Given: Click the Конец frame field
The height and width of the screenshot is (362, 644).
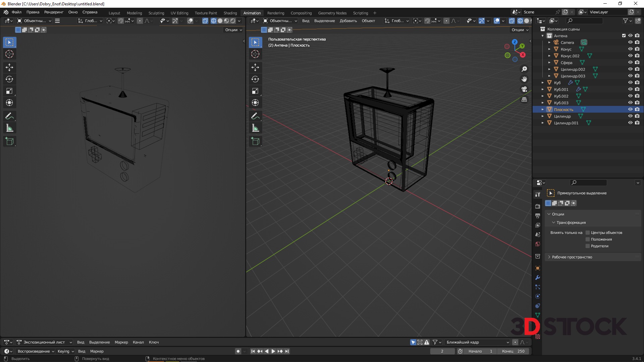Looking at the screenshot, I should tap(513, 351).
